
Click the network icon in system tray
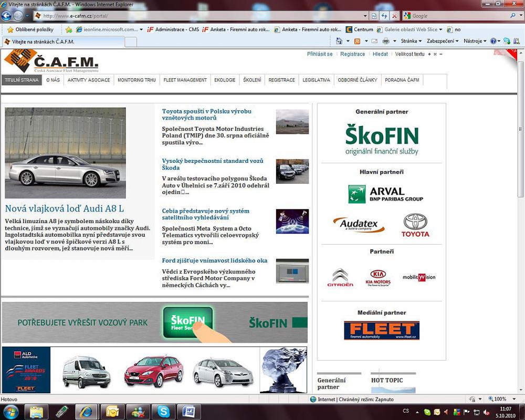click(477, 412)
